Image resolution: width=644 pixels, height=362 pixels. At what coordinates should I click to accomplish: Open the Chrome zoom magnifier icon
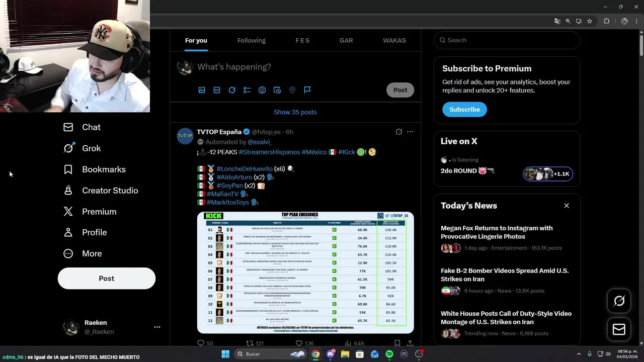tap(568, 21)
